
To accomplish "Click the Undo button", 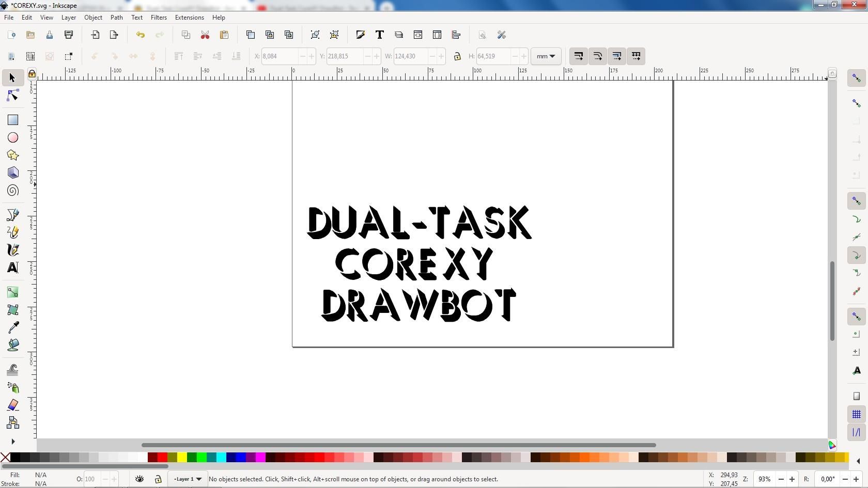I will pyautogui.click(x=141, y=35).
